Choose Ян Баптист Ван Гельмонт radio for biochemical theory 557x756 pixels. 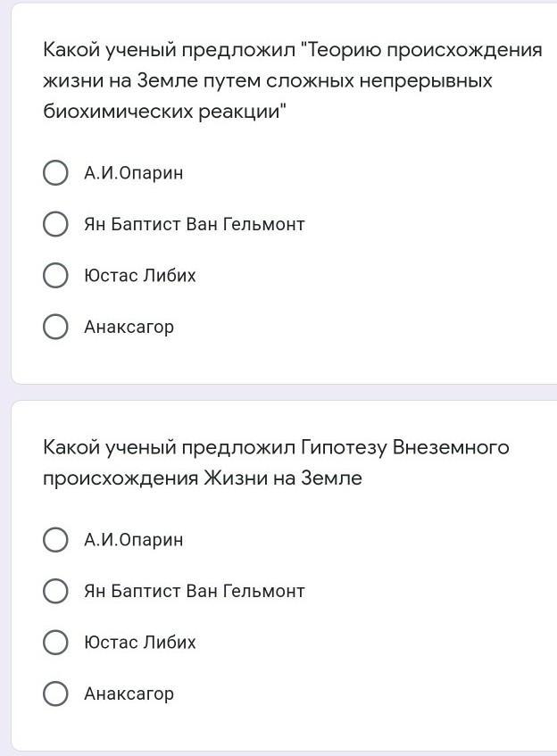coord(55,224)
